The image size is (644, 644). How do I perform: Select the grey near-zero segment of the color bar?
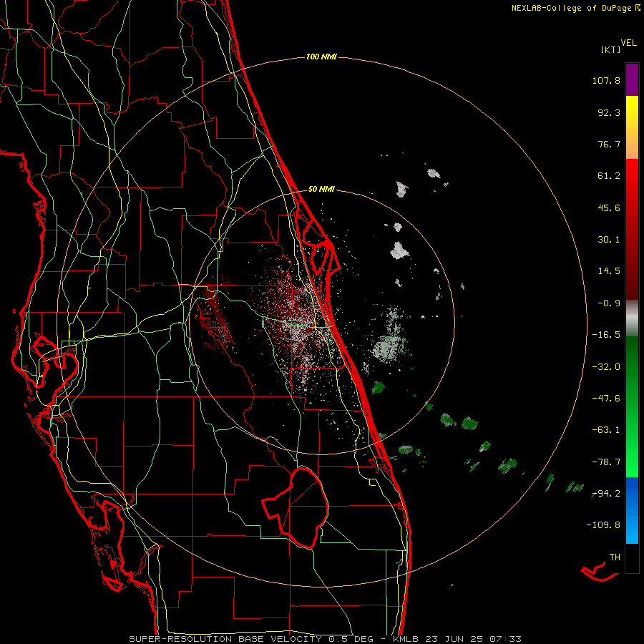click(632, 318)
